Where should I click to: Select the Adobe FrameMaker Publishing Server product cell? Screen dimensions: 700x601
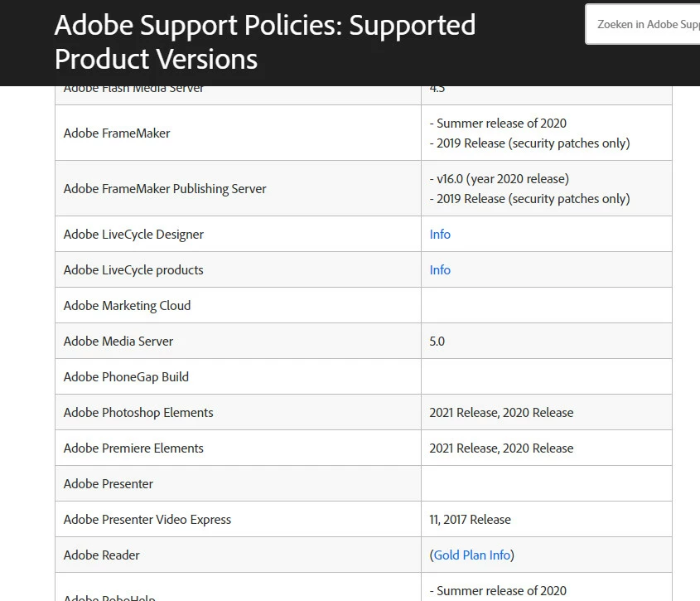165,189
